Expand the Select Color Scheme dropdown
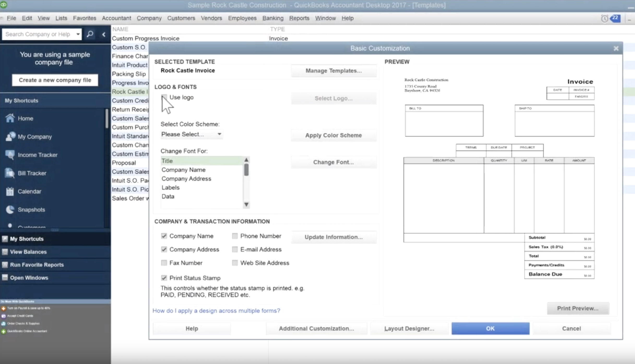 (x=219, y=134)
